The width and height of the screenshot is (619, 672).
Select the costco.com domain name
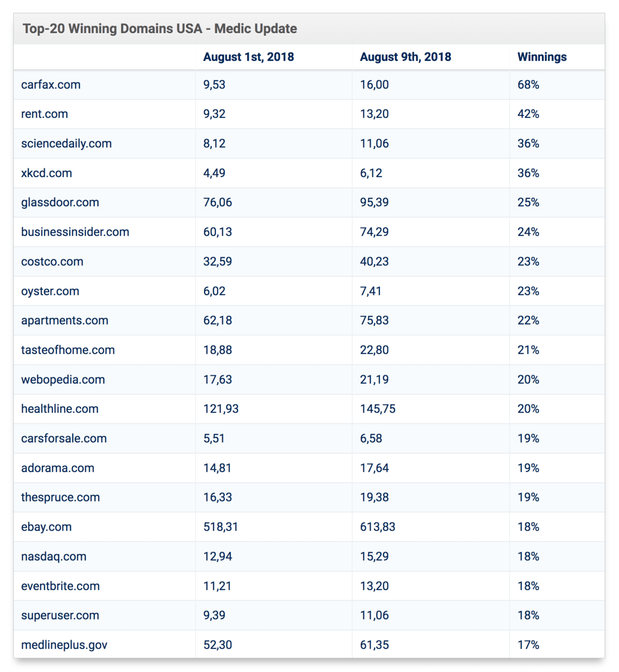(52, 261)
